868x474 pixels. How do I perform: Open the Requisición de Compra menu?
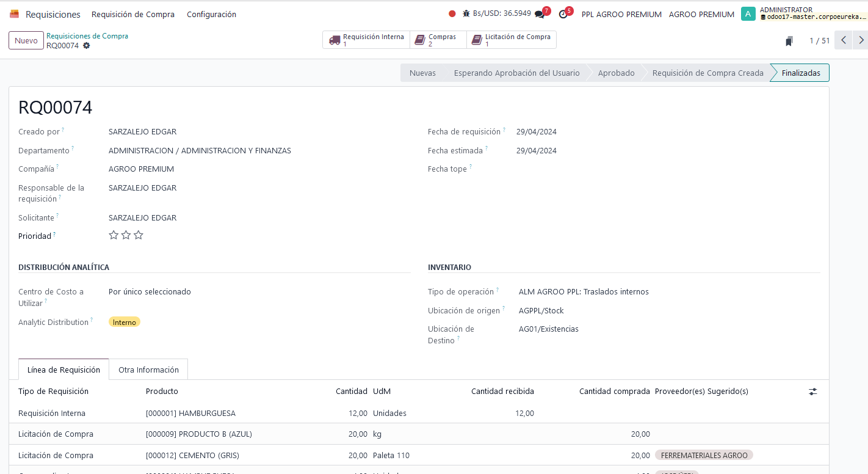[x=132, y=14]
